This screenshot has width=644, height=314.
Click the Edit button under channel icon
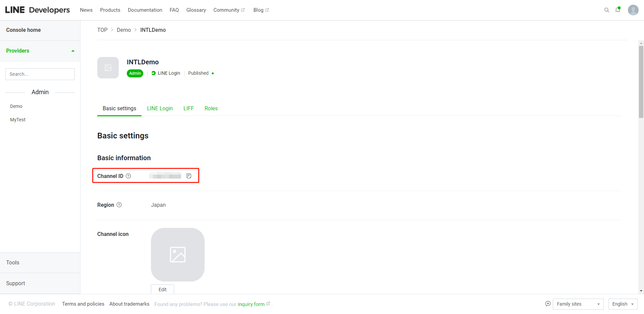point(162,290)
